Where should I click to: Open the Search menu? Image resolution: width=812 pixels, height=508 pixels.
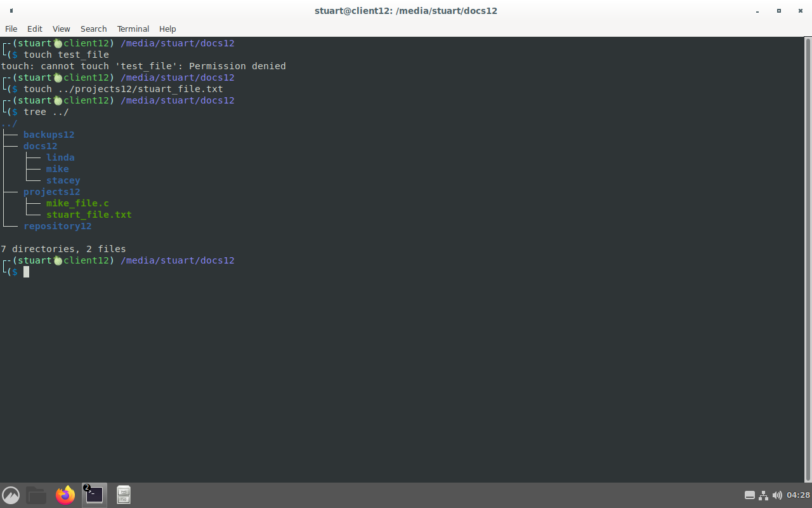click(93, 29)
